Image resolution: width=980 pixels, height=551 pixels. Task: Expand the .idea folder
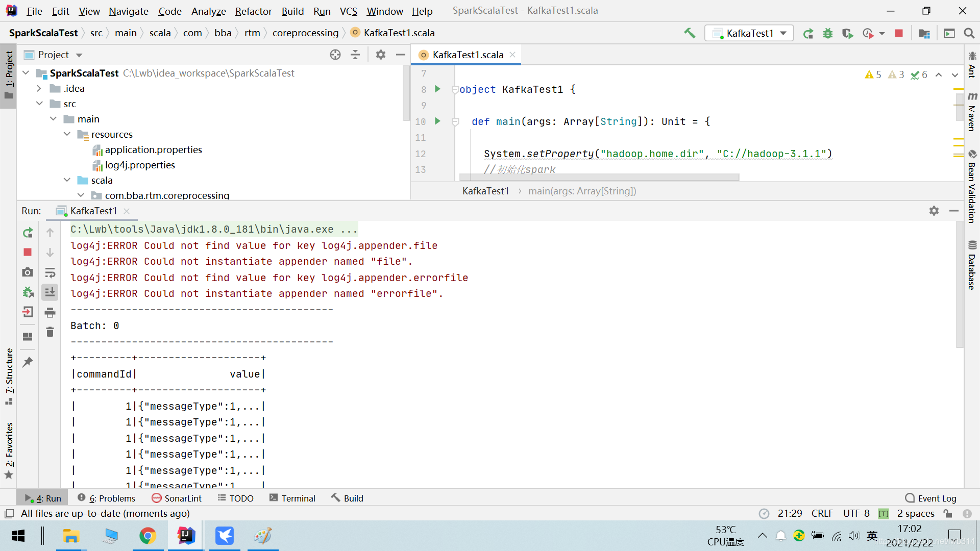[x=39, y=88]
